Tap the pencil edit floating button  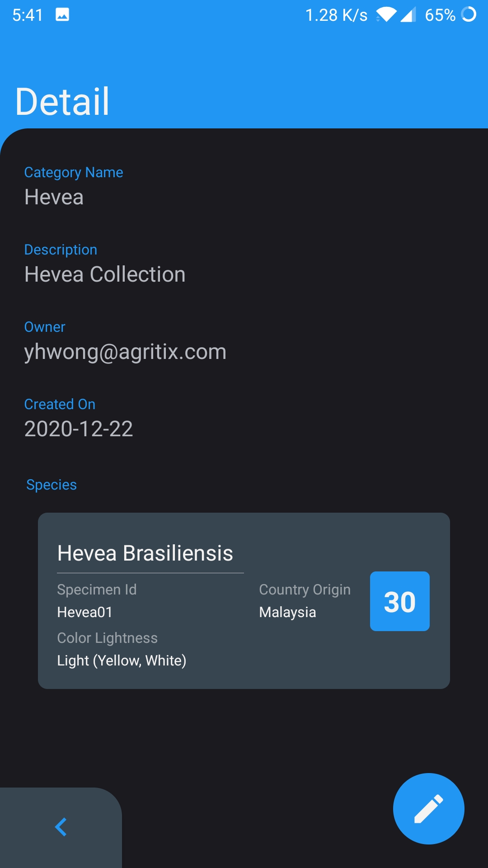pyautogui.click(x=428, y=808)
